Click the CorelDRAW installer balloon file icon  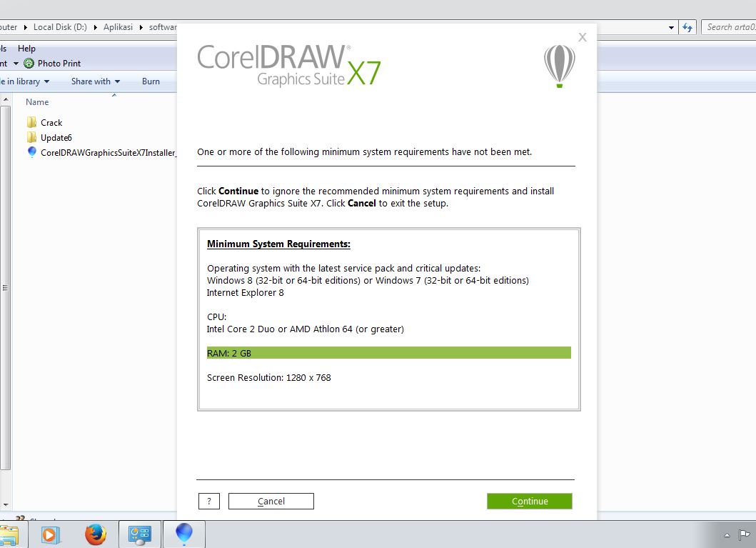coord(32,152)
